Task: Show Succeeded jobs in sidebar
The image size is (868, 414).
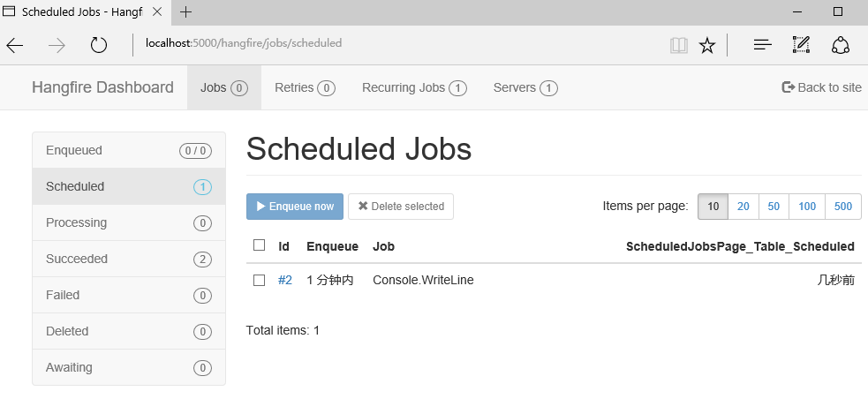Action: [129, 259]
